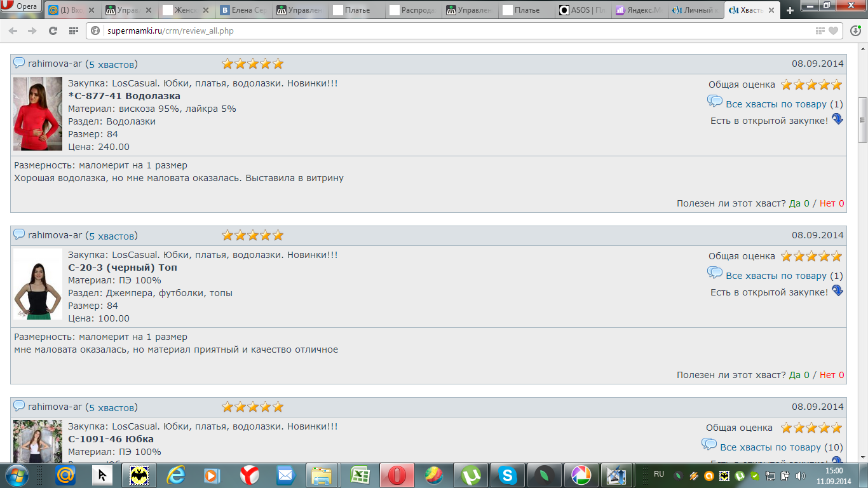The width and height of the screenshot is (868, 488).
Task: Click the blue arrow icon for С-877-41 Водолазка
Action: pyautogui.click(x=837, y=119)
